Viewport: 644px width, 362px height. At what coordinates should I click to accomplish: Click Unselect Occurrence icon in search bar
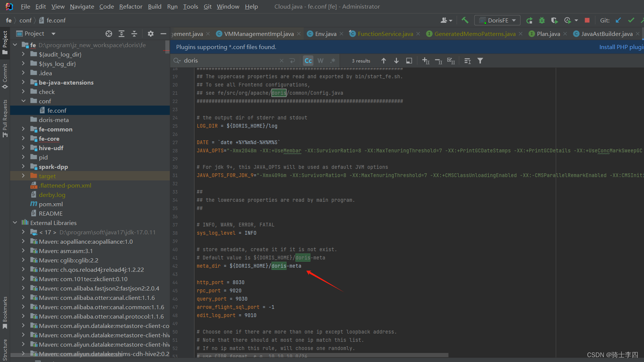(x=438, y=61)
